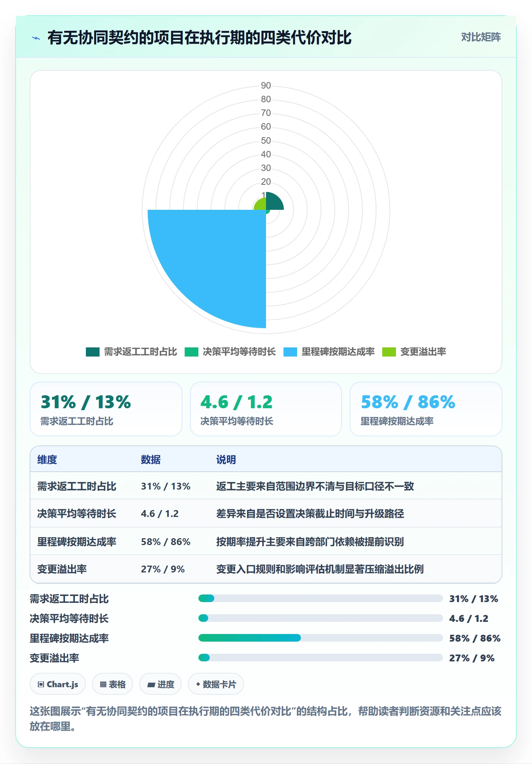Viewport: 532px width, 764px height.
Task: Open the 58% / 86% data card
Action: click(426, 409)
